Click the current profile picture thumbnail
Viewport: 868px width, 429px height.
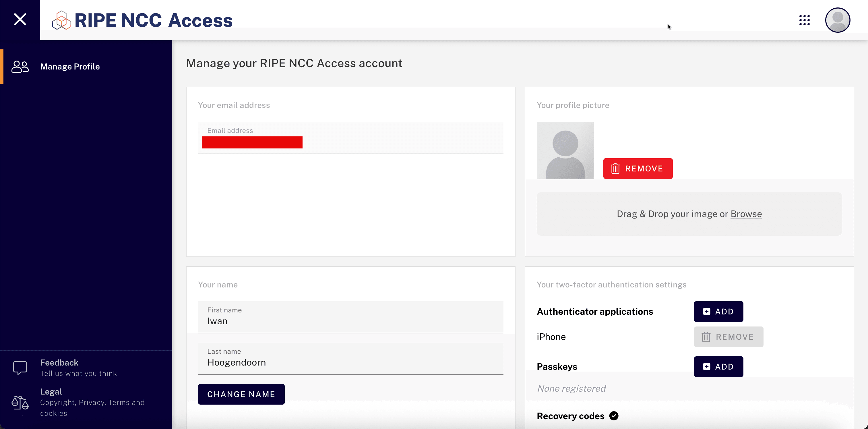click(x=565, y=150)
